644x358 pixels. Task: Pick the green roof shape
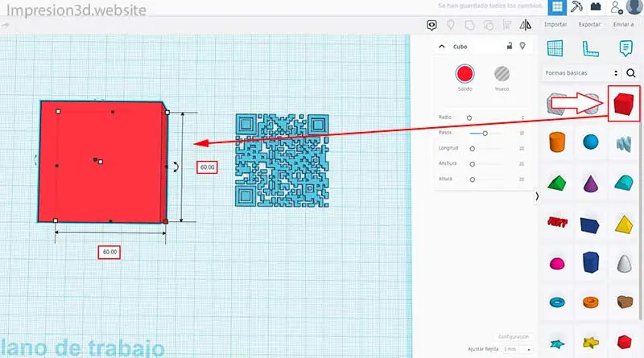coord(557,183)
